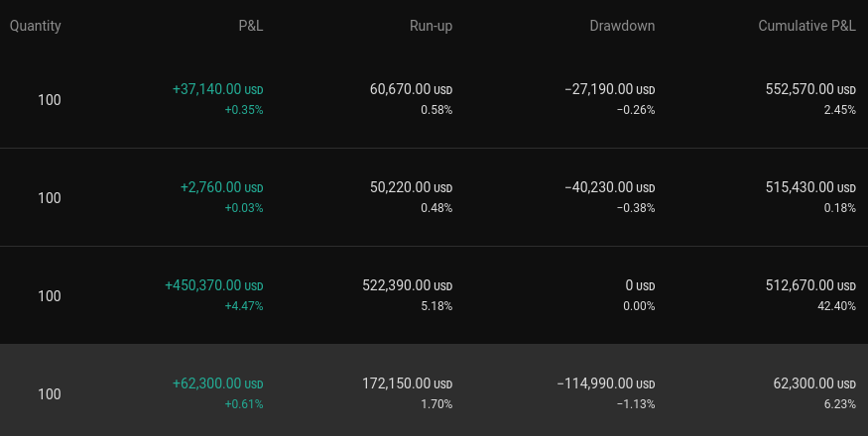Click the −40,230.00 USD drawdown cell
The width and height of the screenshot is (868, 436).
609,187
